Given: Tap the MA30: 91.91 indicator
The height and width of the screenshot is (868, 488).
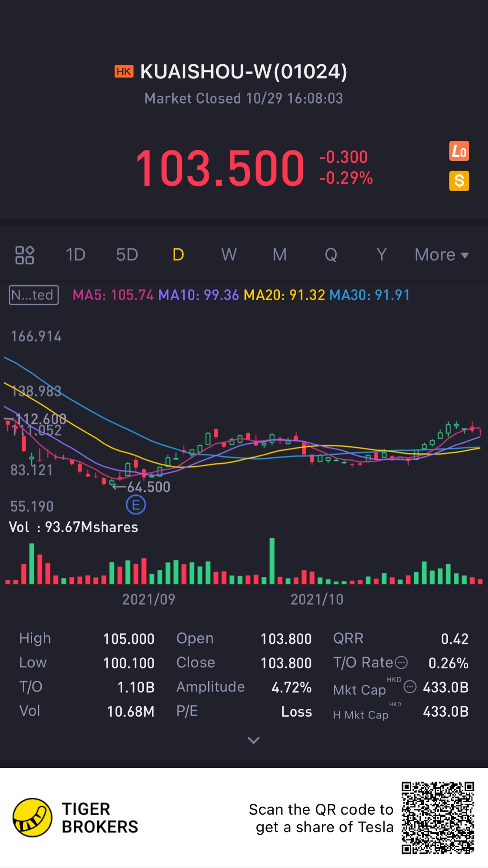Looking at the screenshot, I should [370, 295].
